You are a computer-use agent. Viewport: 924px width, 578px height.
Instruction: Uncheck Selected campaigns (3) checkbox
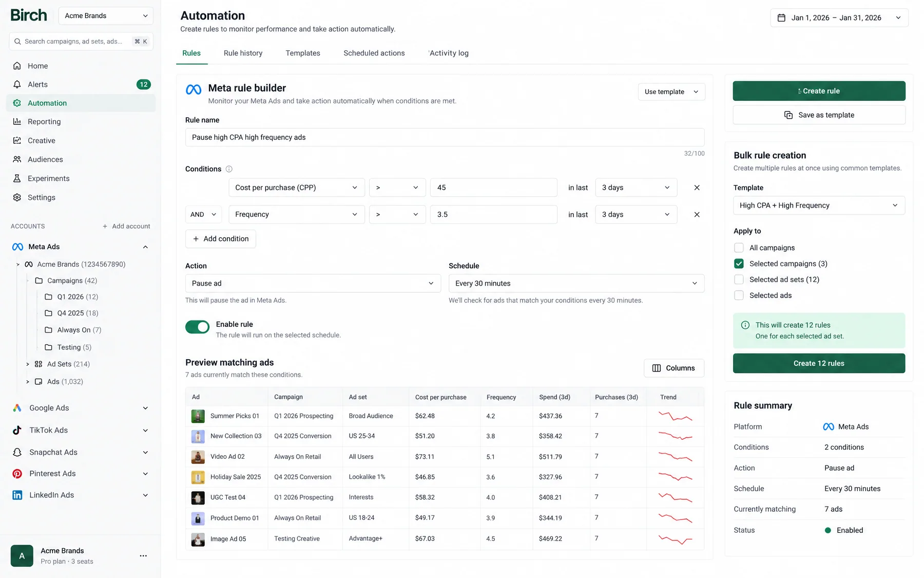(x=739, y=264)
